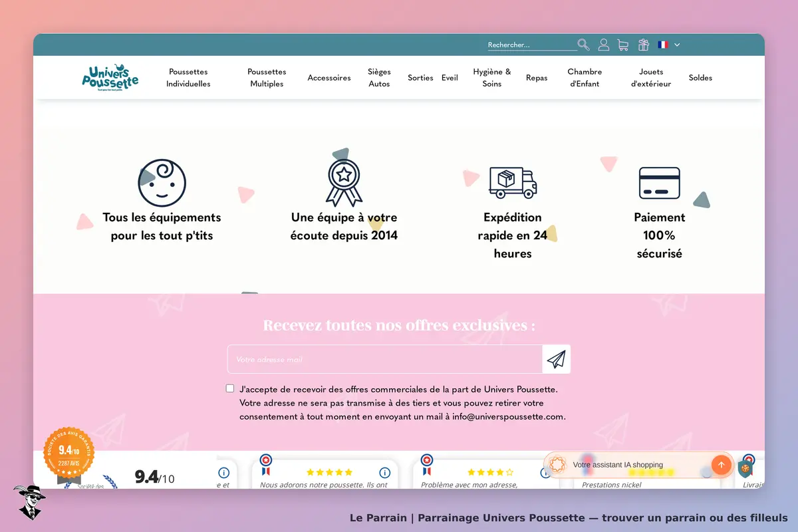Image resolution: width=798 pixels, height=532 pixels.
Task: Open the shopping cart icon
Action: click(x=623, y=45)
